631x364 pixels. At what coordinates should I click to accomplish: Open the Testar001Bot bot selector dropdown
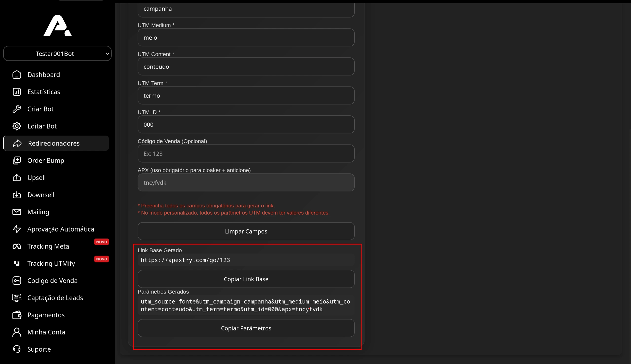pos(57,54)
